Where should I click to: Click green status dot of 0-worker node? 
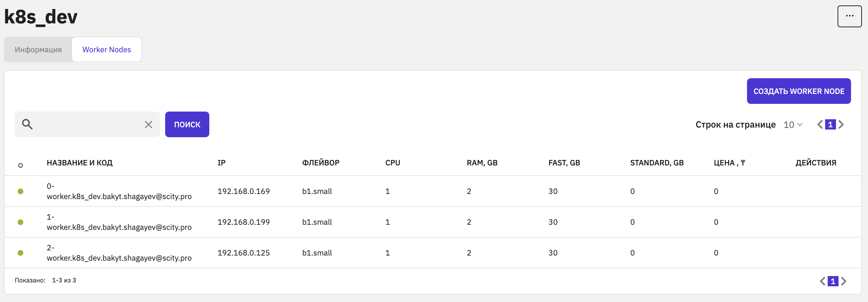(20, 191)
